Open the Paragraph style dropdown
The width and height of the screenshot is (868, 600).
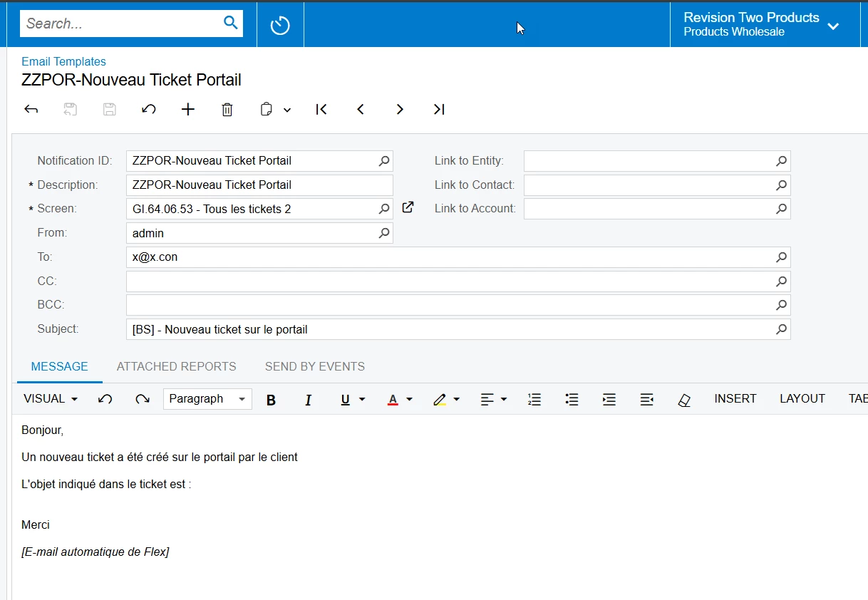pyautogui.click(x=207, y=399)
